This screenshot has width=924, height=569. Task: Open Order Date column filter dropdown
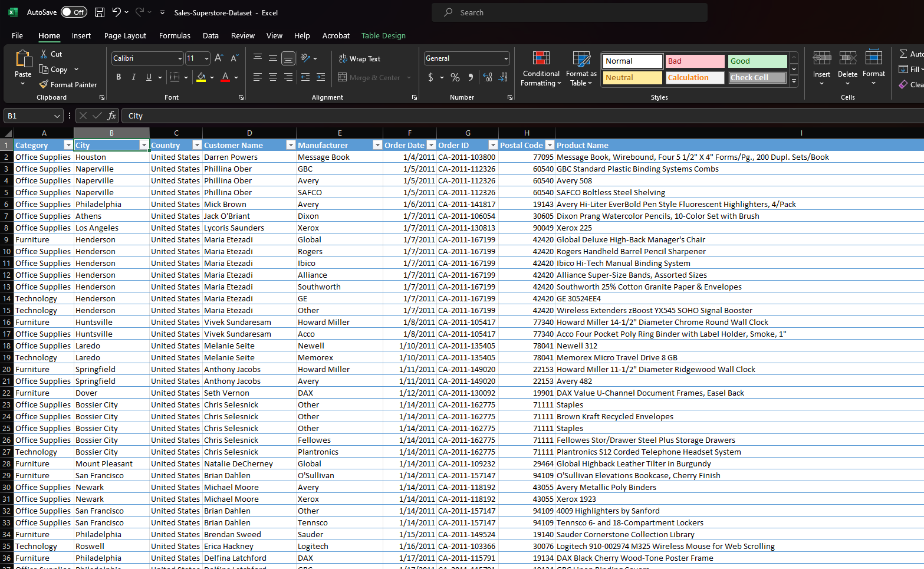tap(431, 145)
